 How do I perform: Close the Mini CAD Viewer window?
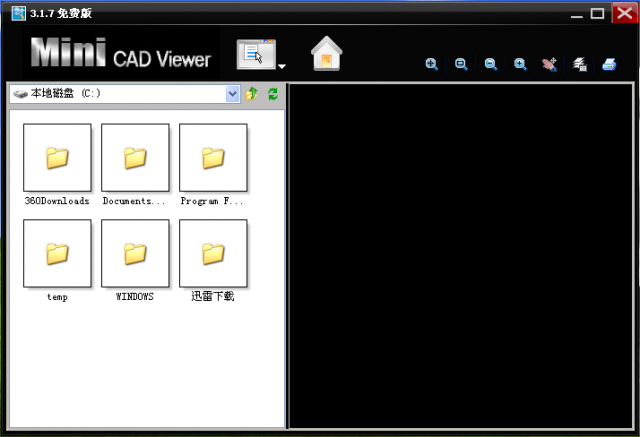click(x=624, y=13)
